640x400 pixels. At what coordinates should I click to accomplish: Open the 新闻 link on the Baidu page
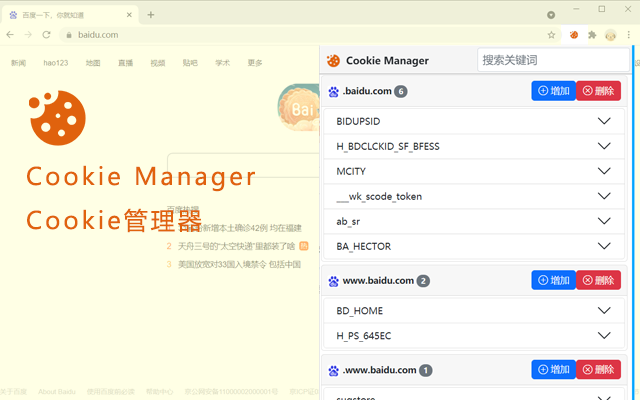point(18,63)
